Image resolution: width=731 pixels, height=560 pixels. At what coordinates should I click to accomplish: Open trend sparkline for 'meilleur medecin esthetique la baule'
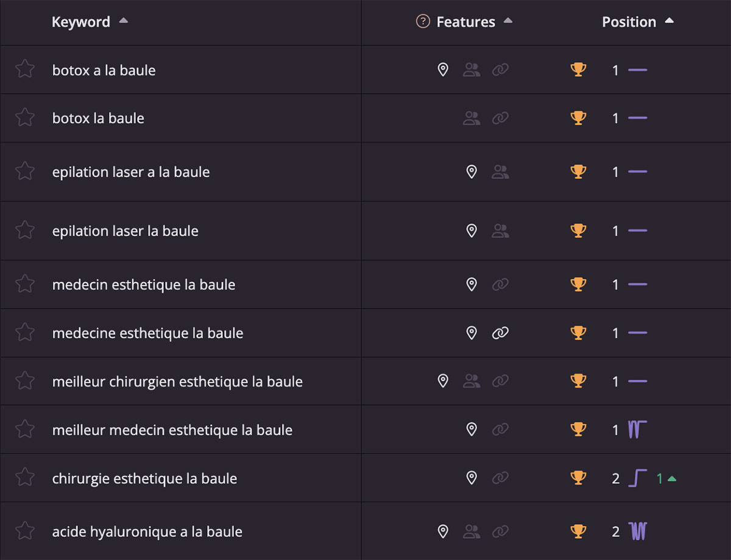click(x=638, y=430)
